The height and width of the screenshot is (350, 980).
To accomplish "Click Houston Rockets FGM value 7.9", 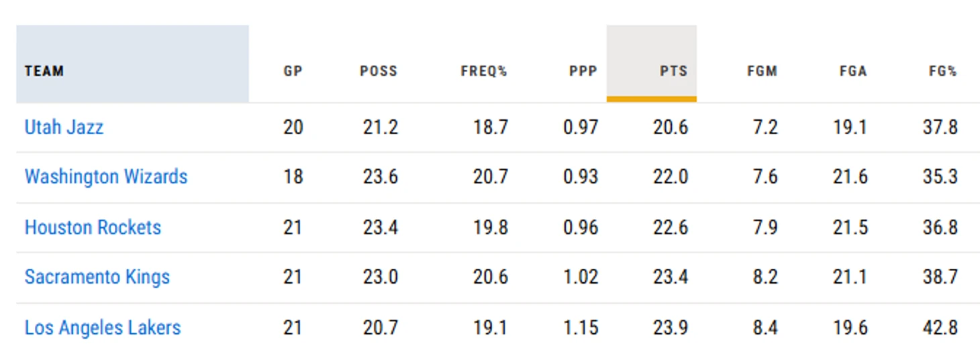I will click(x=765, y=227).
